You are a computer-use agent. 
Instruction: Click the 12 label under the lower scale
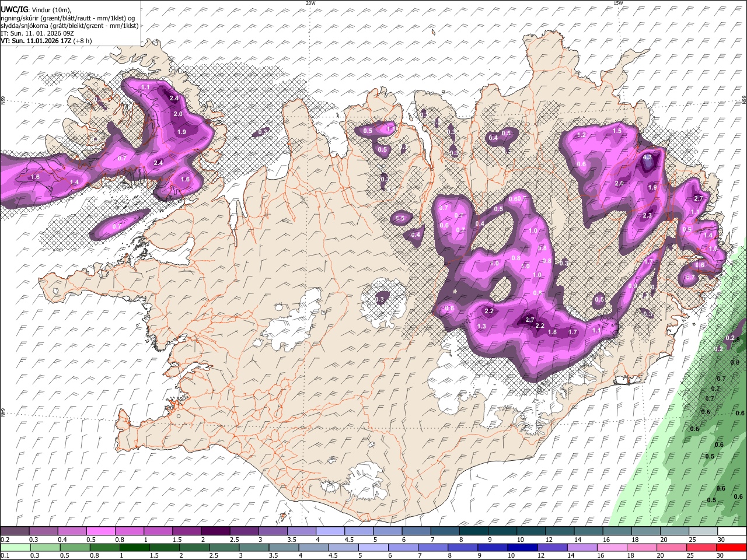click(542, 556)
